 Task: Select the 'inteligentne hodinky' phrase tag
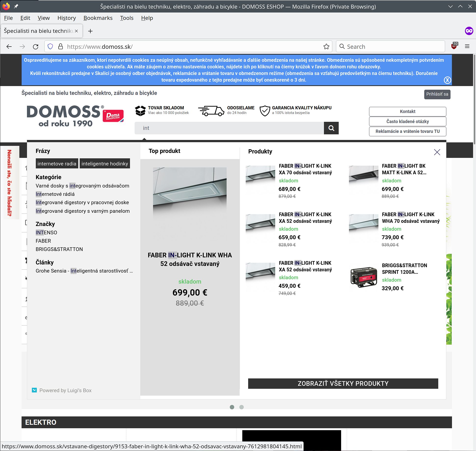(105, 163)
